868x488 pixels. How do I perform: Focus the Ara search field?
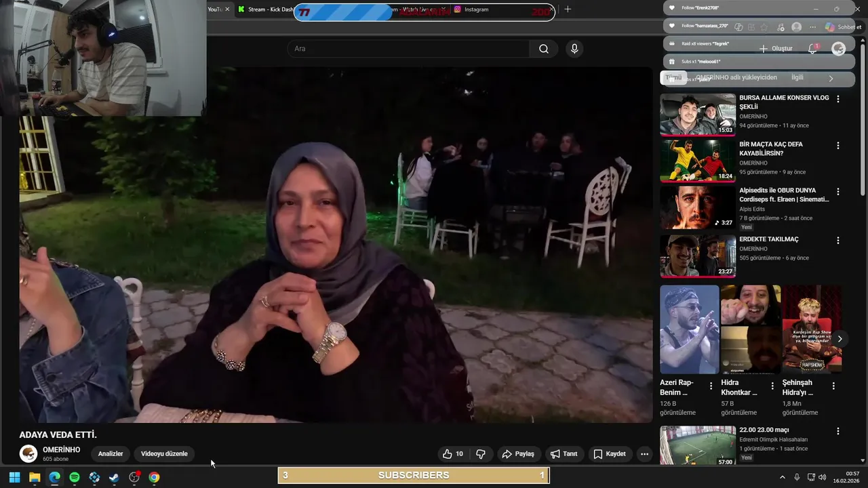click(x=408, y=49)
